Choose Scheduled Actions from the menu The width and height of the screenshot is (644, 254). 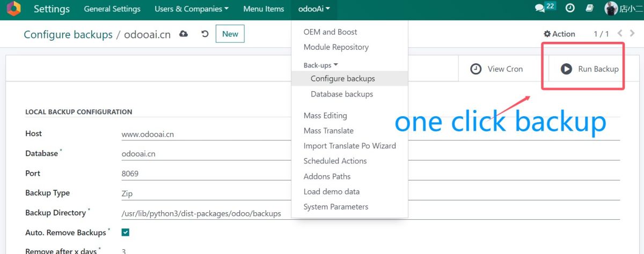335,161
